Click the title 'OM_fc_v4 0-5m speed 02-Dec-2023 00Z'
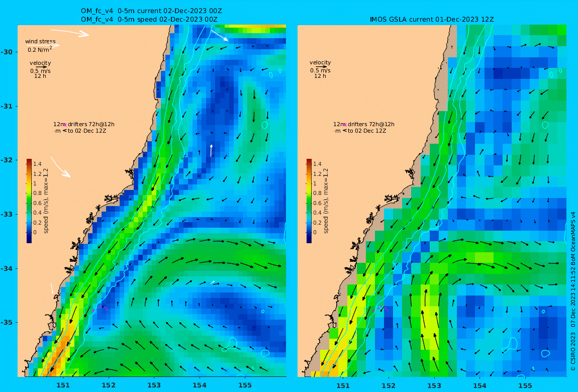The width and height of the screenshot is (578, 392). tap(149, 20)
